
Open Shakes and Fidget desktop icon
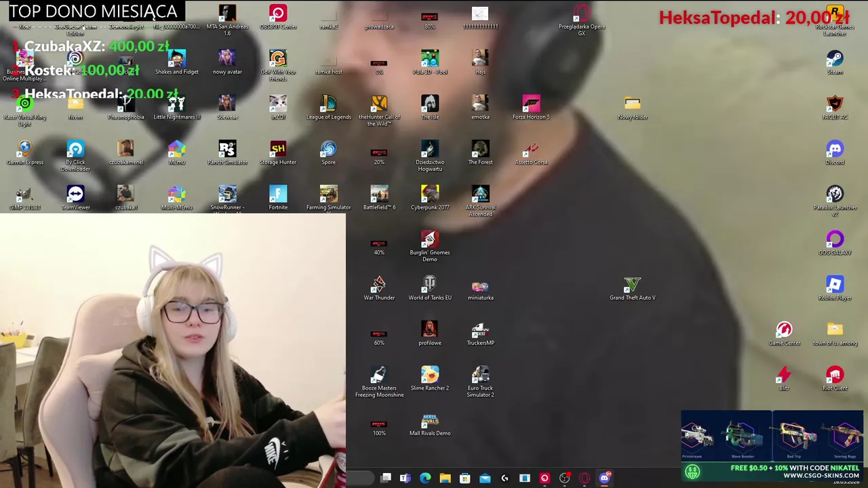point(177,62)
